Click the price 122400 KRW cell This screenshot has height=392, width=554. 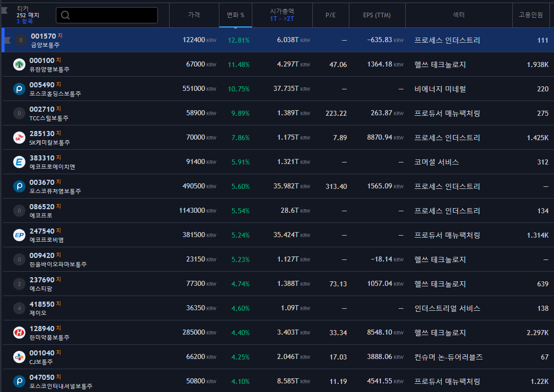[x=199, y=40]
